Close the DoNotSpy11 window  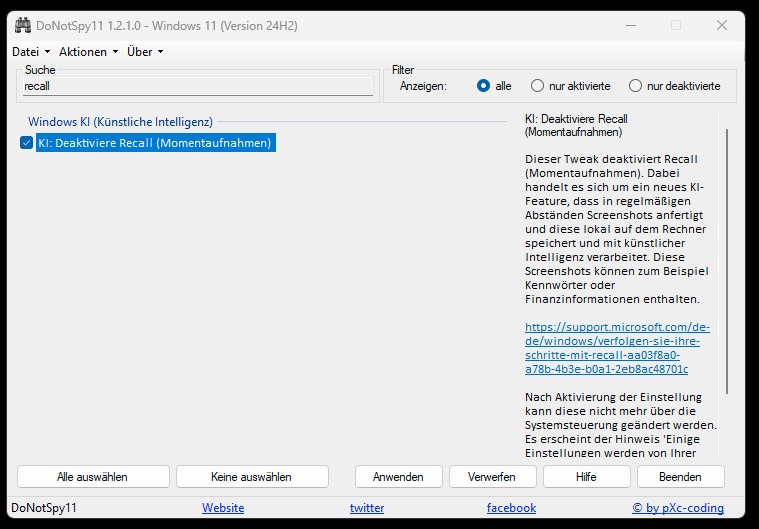[722, 25]
